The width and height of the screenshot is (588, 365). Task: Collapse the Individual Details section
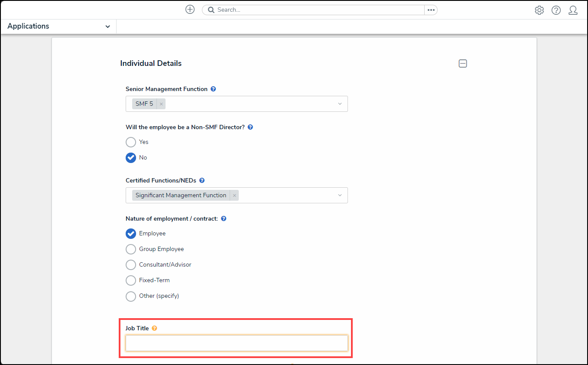[463, 64]
